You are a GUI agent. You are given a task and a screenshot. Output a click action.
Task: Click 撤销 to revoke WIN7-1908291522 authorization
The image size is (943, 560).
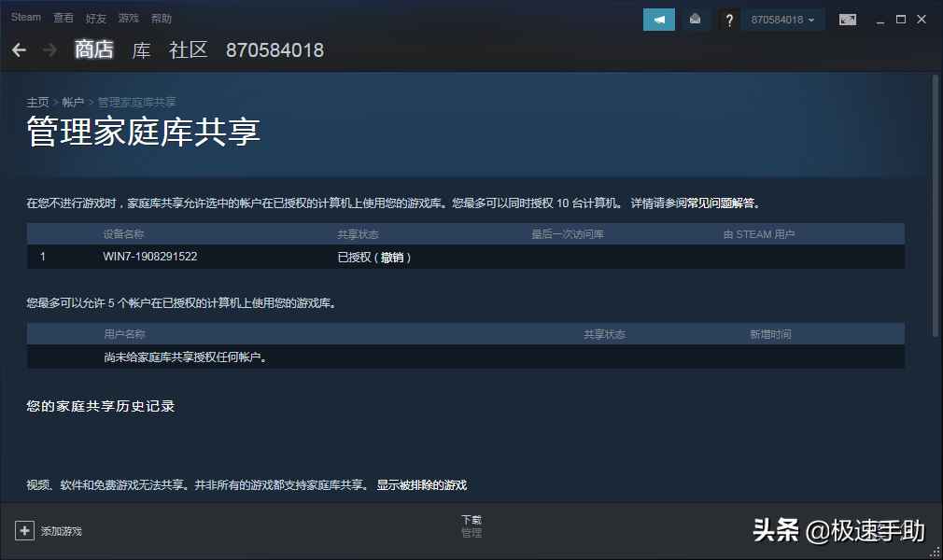point(393,257)
